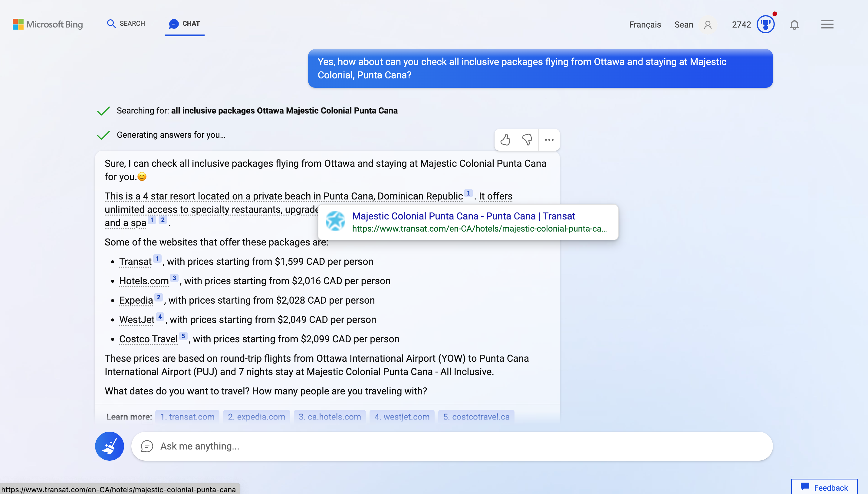Open the hamburger settings menu

pos(827,25)
